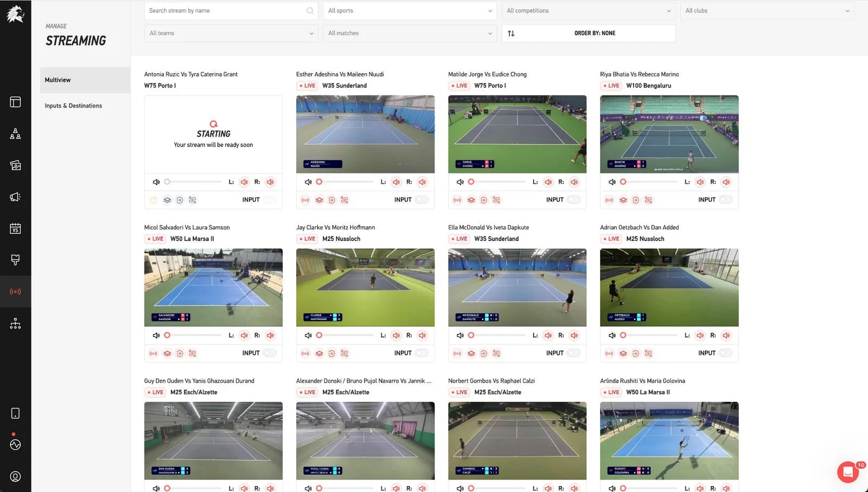Click the search magnifier icon
868x492 pixels.
[310, 11]
